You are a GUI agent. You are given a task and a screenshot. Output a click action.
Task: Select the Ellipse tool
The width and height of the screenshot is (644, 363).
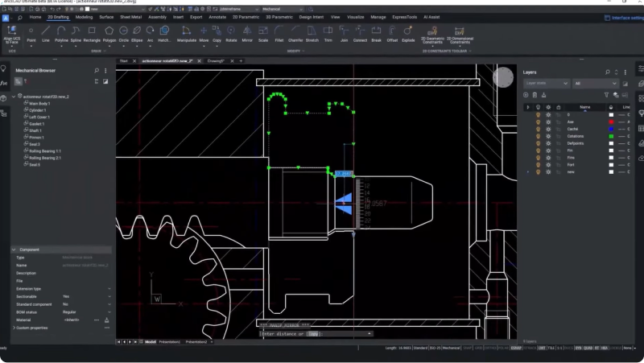pyautogui.click(x=137, y=34)
